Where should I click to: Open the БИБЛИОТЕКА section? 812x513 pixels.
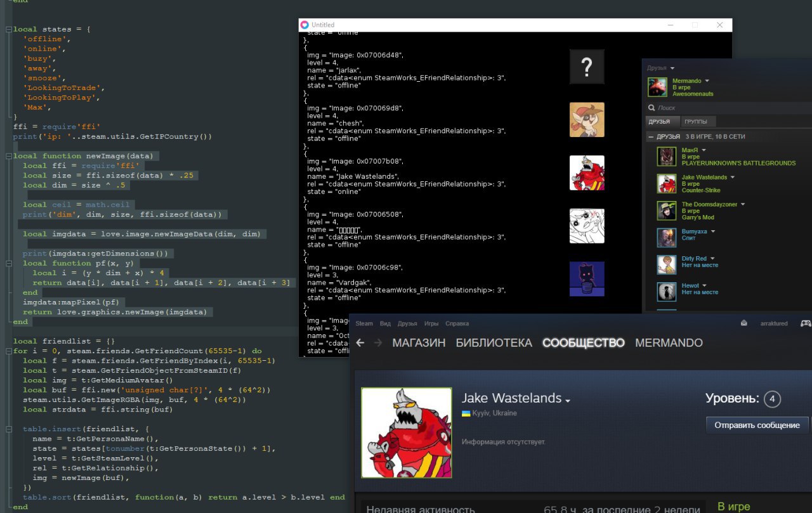[x=494, y=343]
